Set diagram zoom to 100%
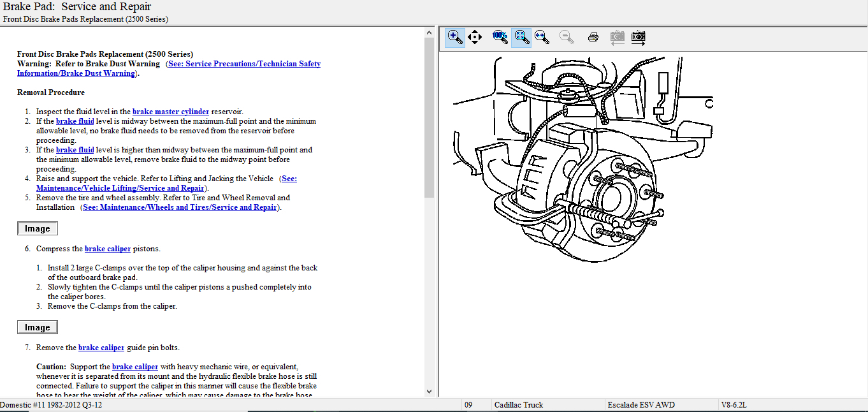 point(500,37)
